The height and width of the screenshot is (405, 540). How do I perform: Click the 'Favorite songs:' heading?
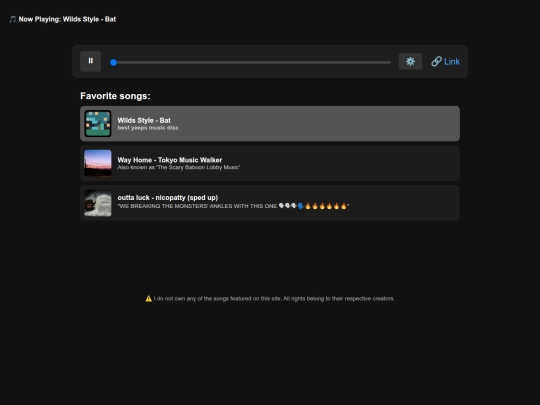pos(115,96)
